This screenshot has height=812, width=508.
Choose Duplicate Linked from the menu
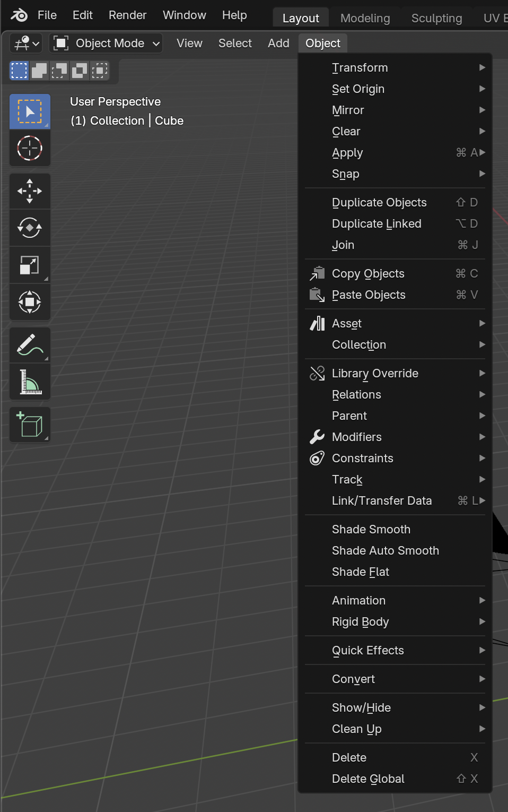coord(395,223)
